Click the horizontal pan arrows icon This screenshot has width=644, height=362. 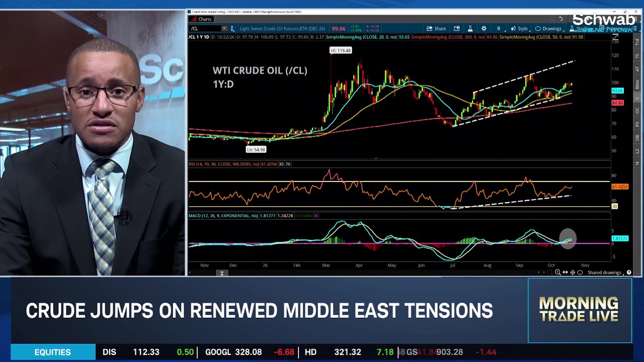pyautogui.click(x=565, y=273)
